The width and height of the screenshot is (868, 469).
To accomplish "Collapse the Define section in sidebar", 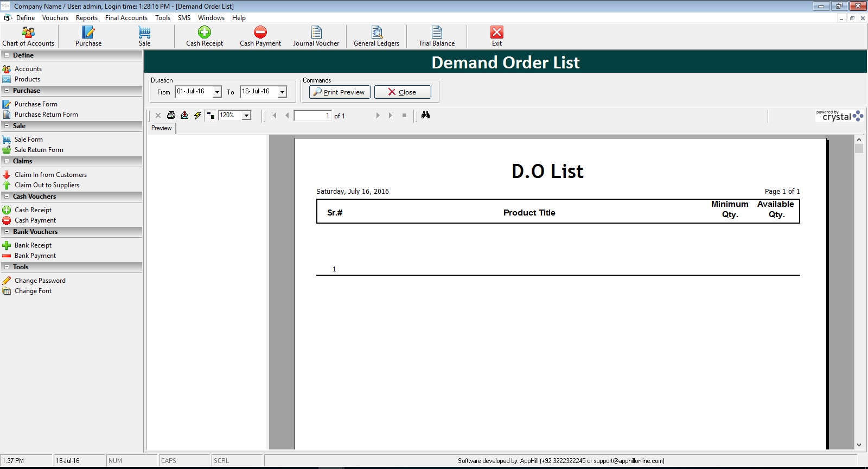I will click(x=7, y=55).
